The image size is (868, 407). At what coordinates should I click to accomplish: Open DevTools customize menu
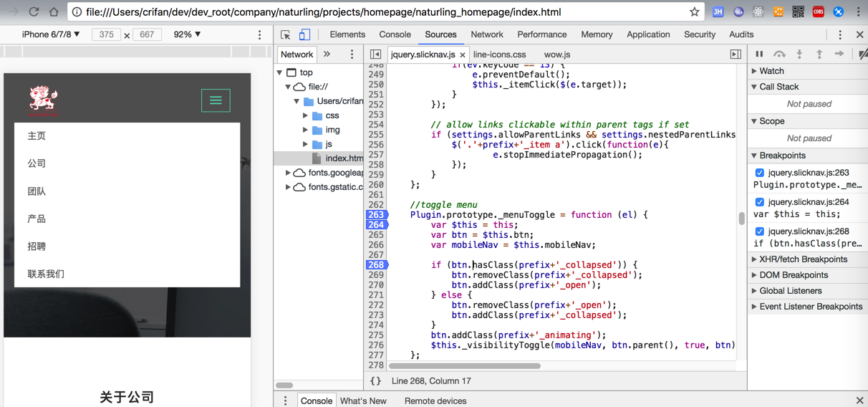point(840,34)
